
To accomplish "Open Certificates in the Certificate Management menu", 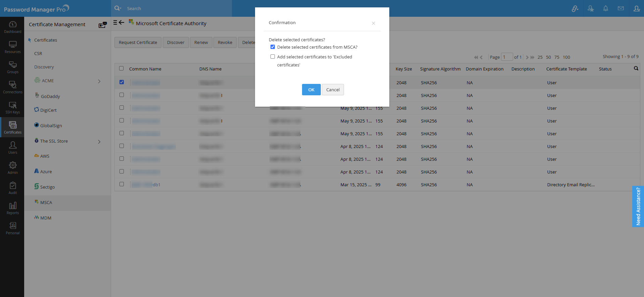I will coord(46,40).
